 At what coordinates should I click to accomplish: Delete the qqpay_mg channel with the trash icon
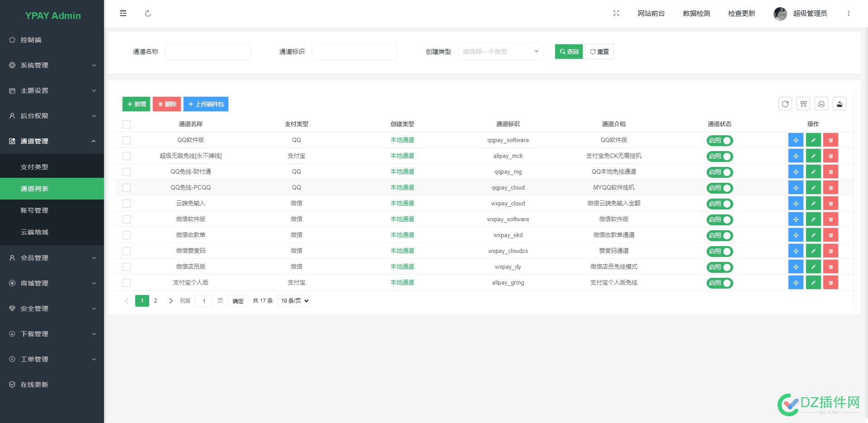coord(830,172)
